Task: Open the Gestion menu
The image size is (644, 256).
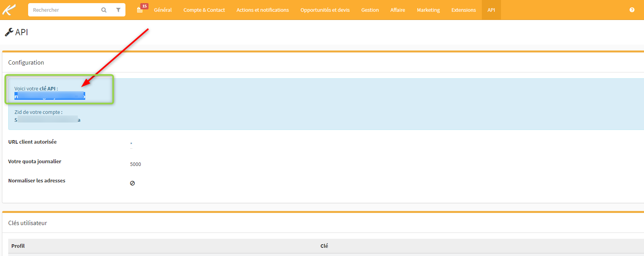Action: 370,10
